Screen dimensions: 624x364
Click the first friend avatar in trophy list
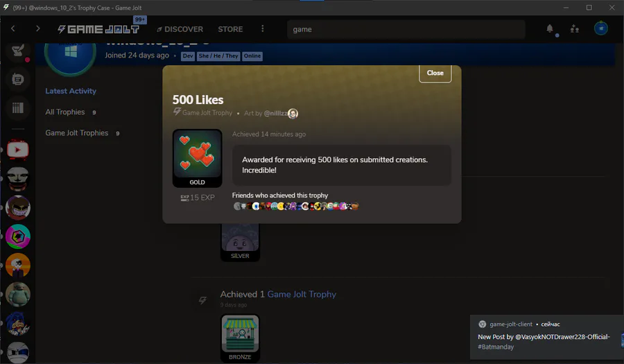pos(237,206)
